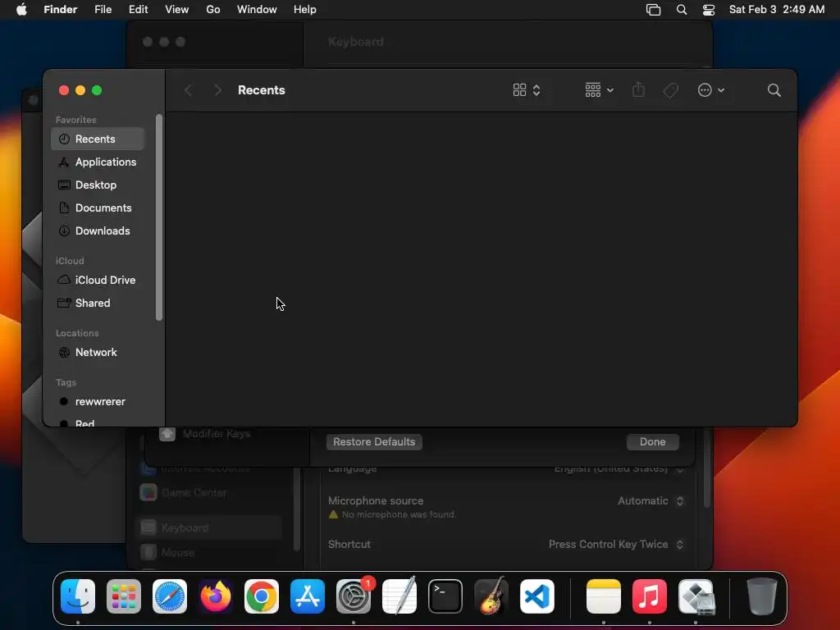Open System Settings from the Dock
The image size is (840, 630).
click(x=354, y=596)
